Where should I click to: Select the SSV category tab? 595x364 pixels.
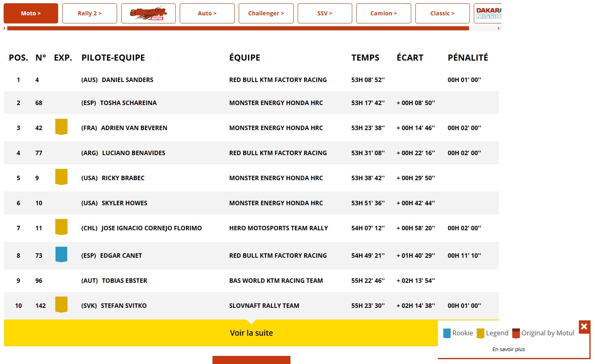point(325,13)
